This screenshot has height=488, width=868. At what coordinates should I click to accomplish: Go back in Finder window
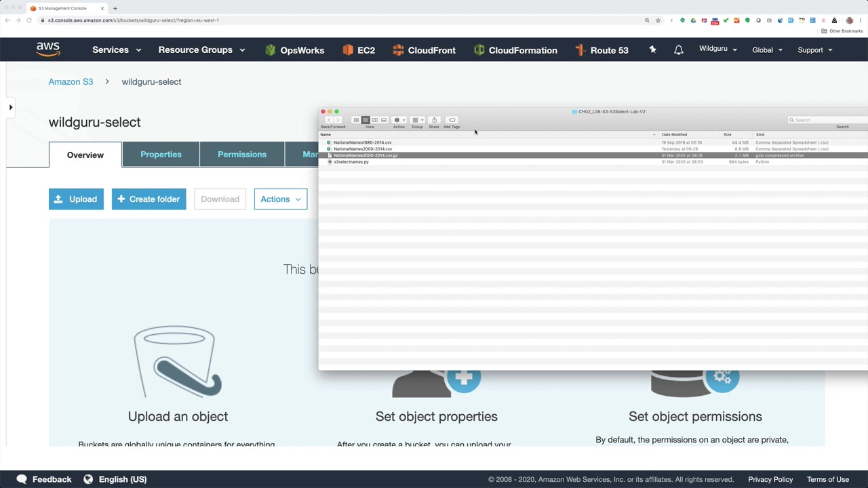pyautogui.click(x=329, y=120)
